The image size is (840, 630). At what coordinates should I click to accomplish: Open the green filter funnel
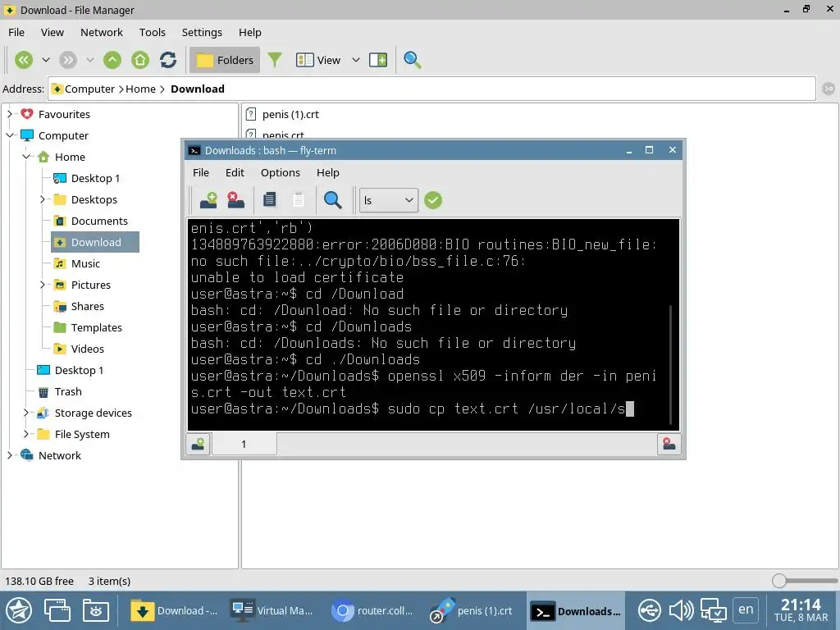tap(275, 60)
